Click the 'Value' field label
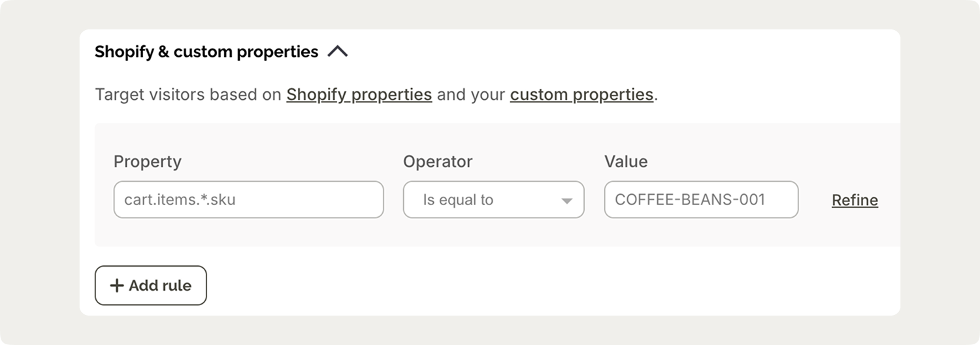 [626, 161]
